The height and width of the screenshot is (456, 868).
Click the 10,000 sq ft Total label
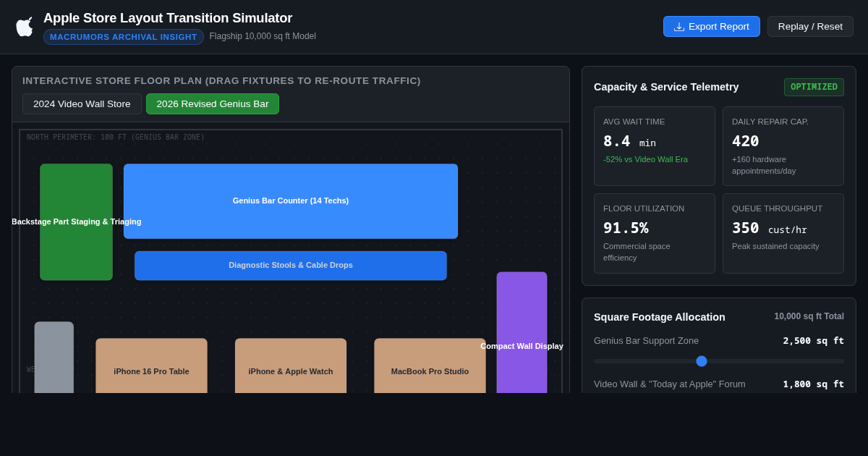(x=809, y=316)
